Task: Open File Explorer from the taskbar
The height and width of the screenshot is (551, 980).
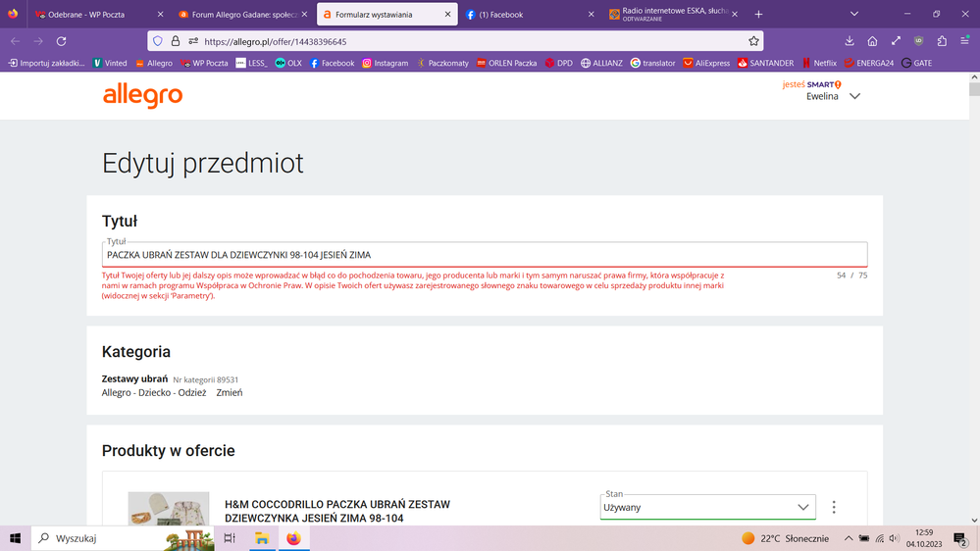Action: coord(262,538)
